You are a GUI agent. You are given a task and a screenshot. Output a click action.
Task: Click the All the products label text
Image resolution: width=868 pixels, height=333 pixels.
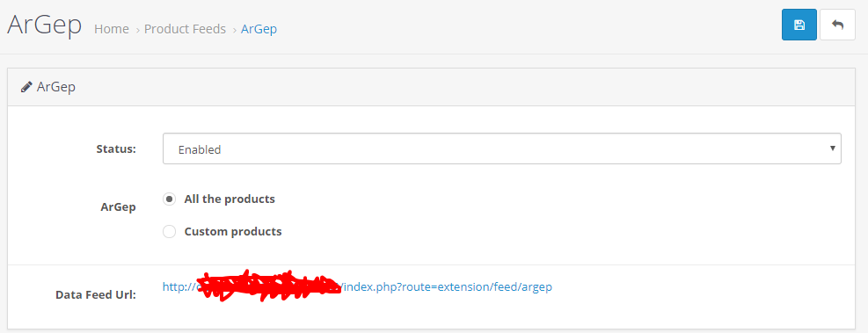click(230, 199)
